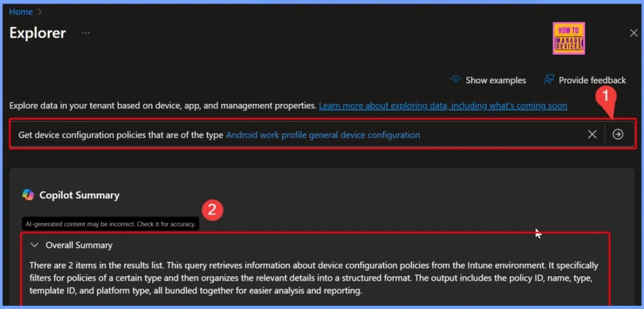Open the Home breadcrumb link
The height and width of the screenshot is (309, 644).
tap(21, 12)
